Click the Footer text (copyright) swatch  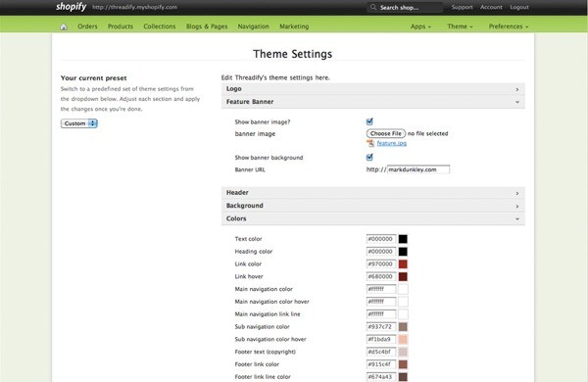coord(403,352)
